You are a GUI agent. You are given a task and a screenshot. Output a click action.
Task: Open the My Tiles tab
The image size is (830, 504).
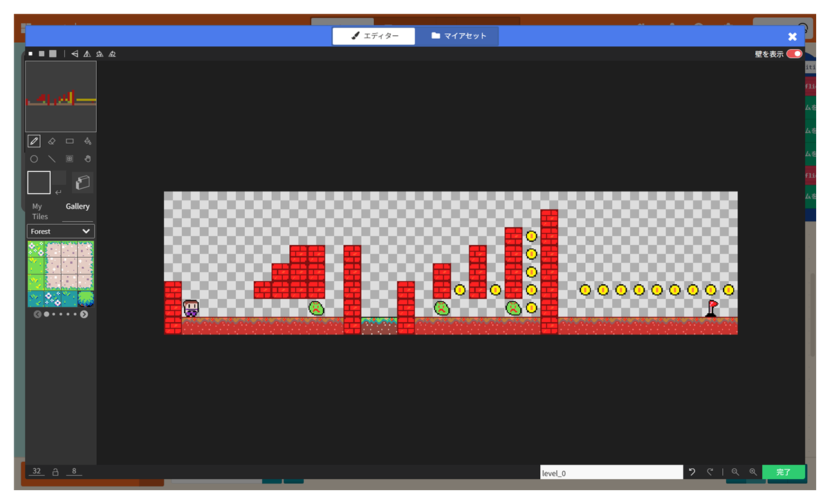(39, 211)
